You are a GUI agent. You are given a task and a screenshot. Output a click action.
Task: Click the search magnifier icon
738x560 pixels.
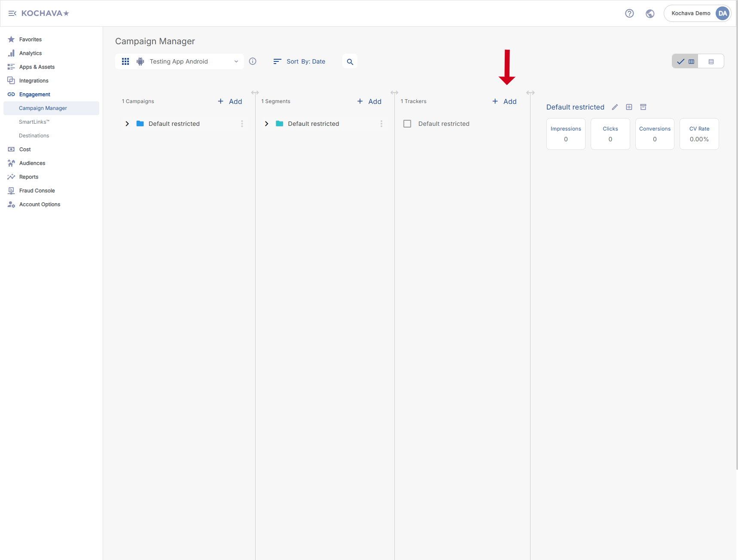(x=350, y=62)
